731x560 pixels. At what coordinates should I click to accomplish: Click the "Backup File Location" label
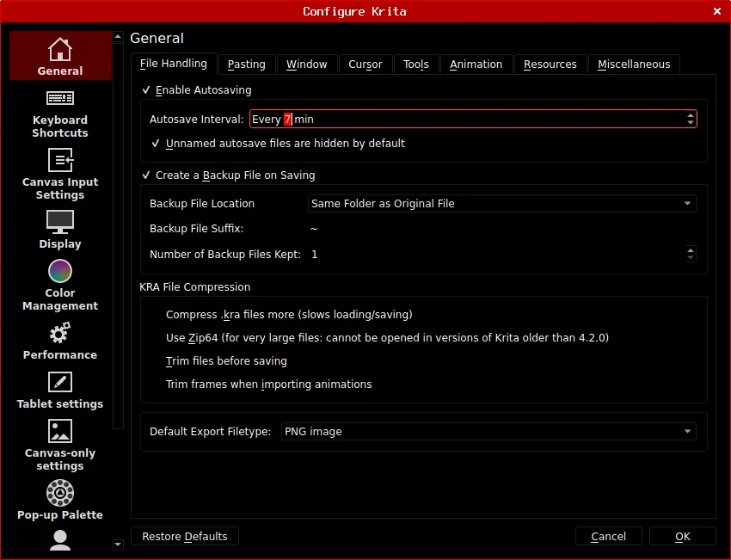(202, 203)
